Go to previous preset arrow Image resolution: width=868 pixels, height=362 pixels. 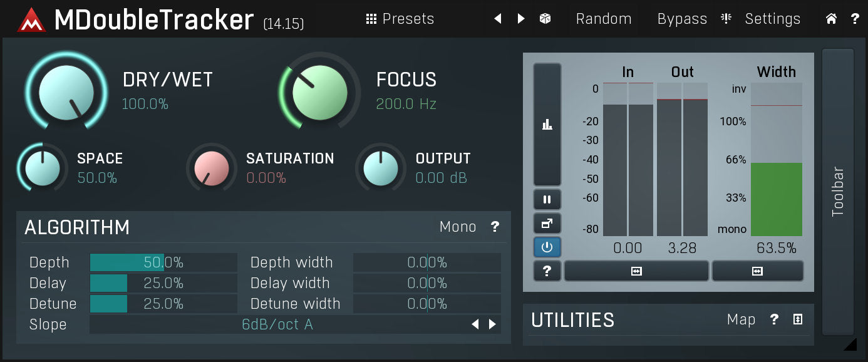tap(498, 19)
